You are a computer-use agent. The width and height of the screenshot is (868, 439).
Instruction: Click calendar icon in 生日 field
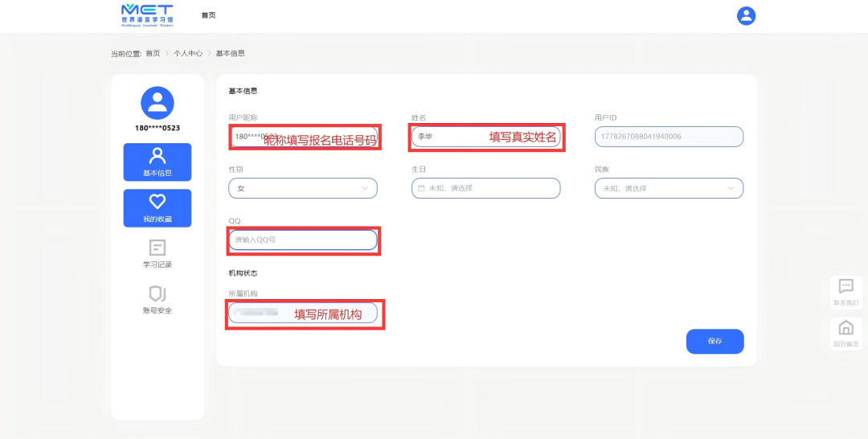(x=421, y=188)
